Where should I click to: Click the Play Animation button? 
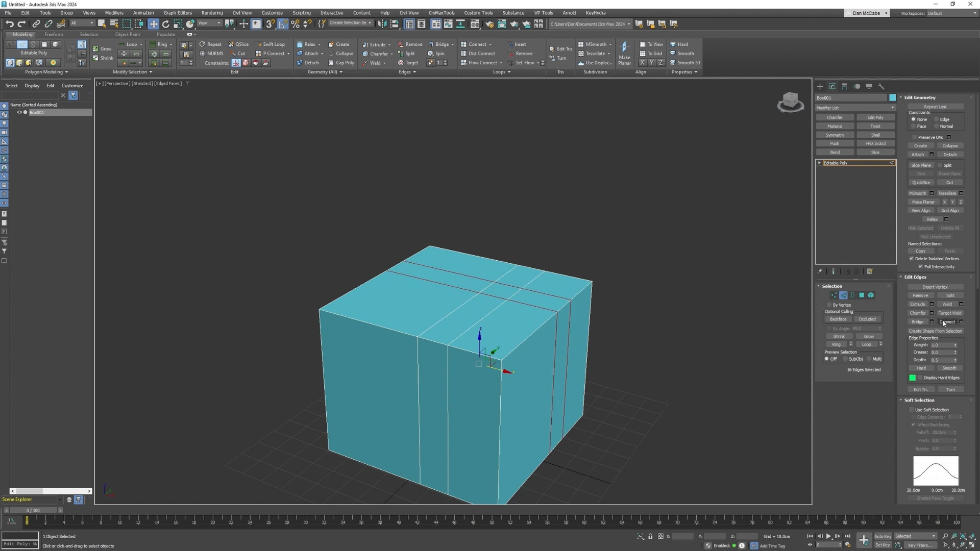pos(828,536)
